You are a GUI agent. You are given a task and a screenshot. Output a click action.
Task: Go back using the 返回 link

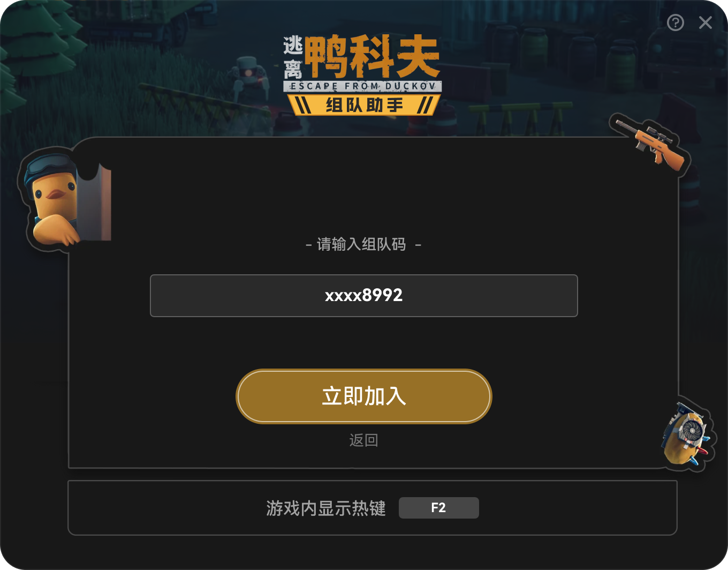(364, 440)
